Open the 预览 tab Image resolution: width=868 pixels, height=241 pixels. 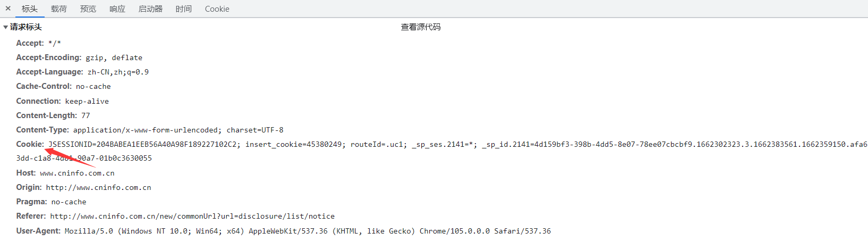point(88,9)
